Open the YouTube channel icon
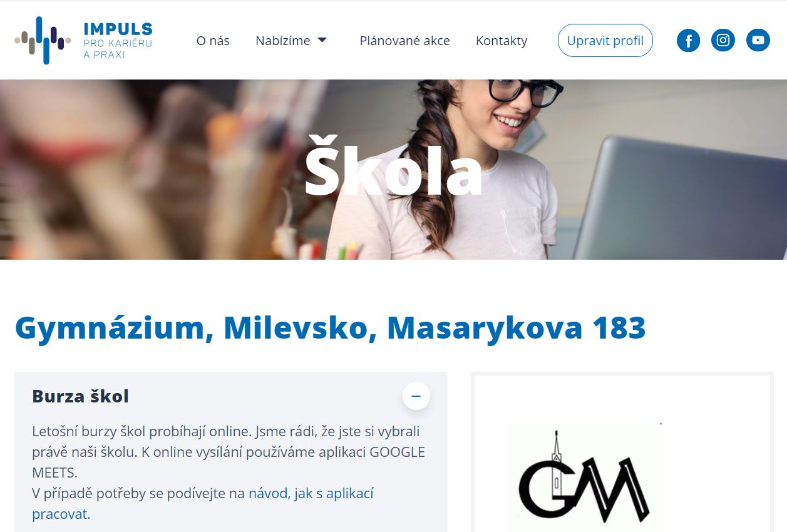Image resolution: width=787 pixels, height=532 pixels. click(x=758, y=41)
